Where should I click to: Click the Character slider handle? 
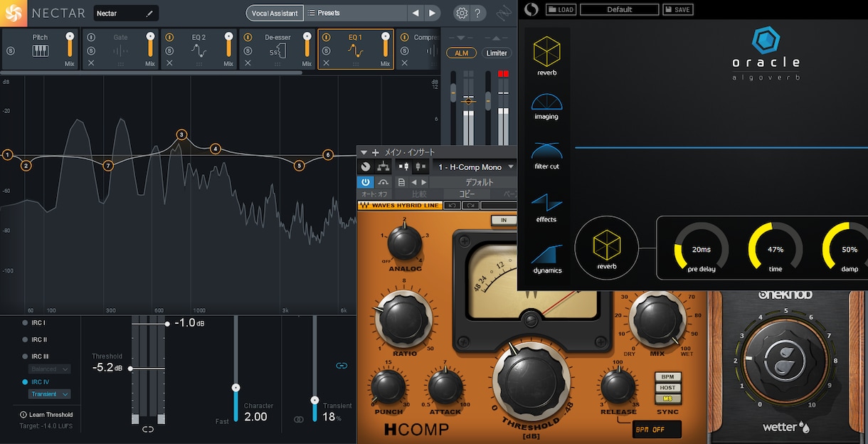coord(236,388)
